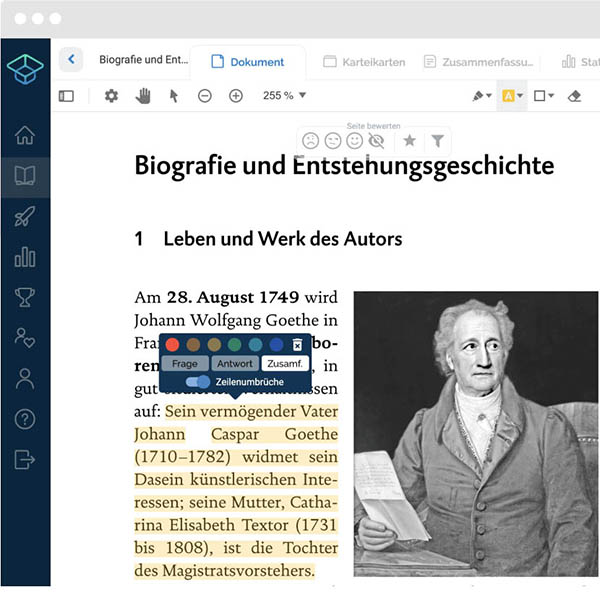The image size is (600, 600).
Task: Choose the brown highlight color
Action: (x=193, y=345)
